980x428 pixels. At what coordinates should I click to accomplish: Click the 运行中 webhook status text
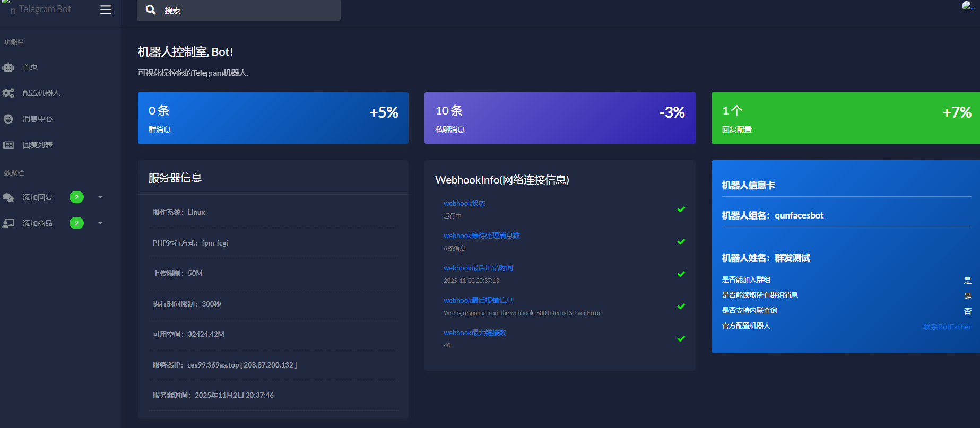453,216
